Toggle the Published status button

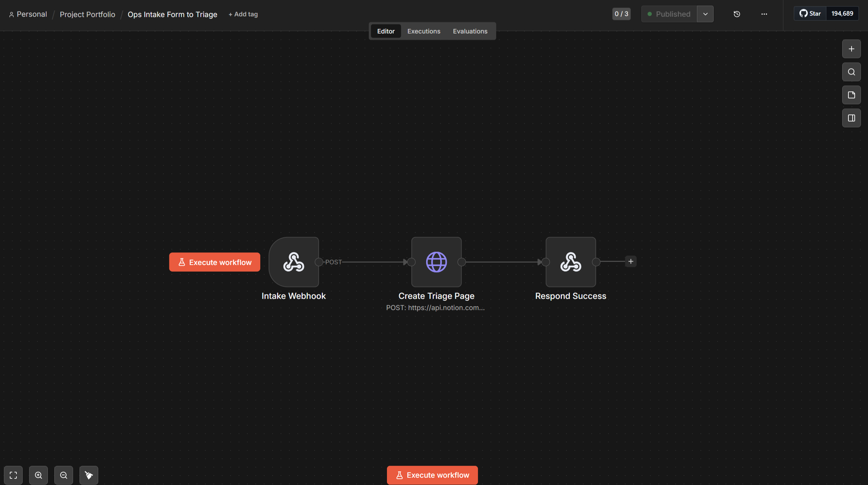[669, 14]
